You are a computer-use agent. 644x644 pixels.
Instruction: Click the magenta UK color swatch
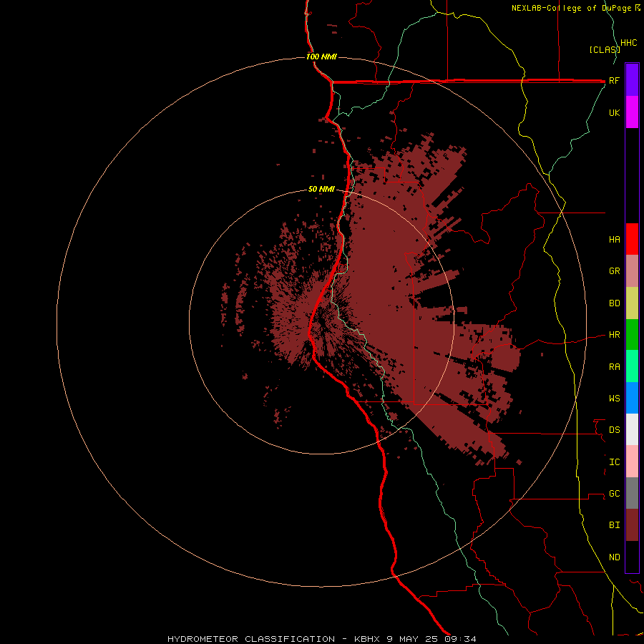tap(632, 112)
